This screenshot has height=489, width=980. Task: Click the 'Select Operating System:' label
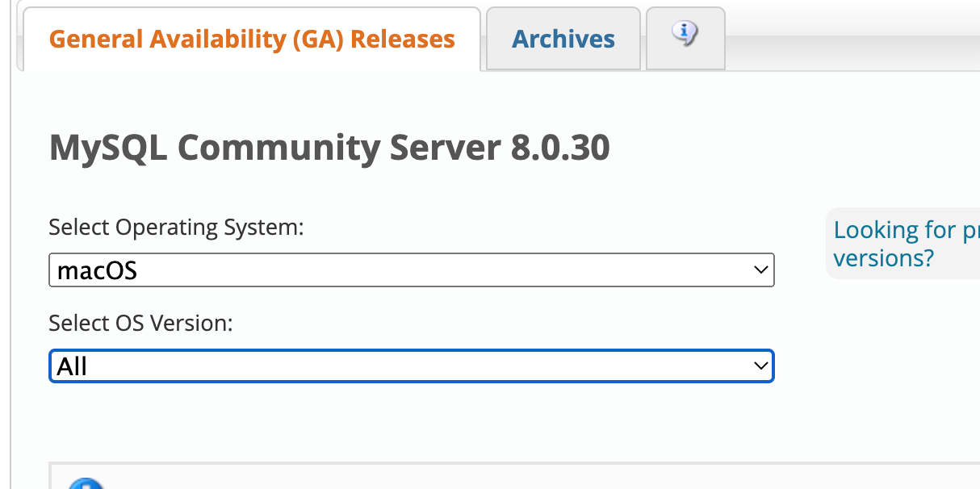(176, 228)
